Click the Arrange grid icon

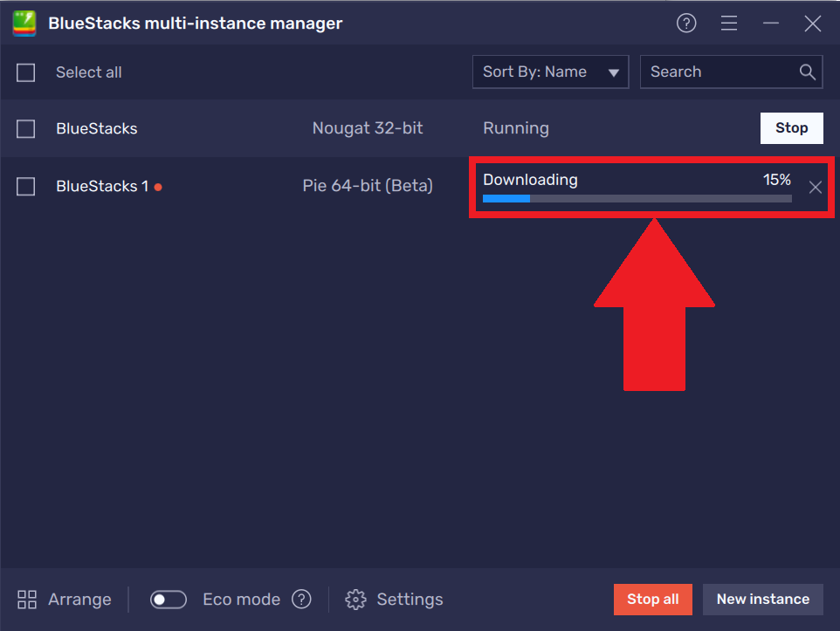pos(26,600)
